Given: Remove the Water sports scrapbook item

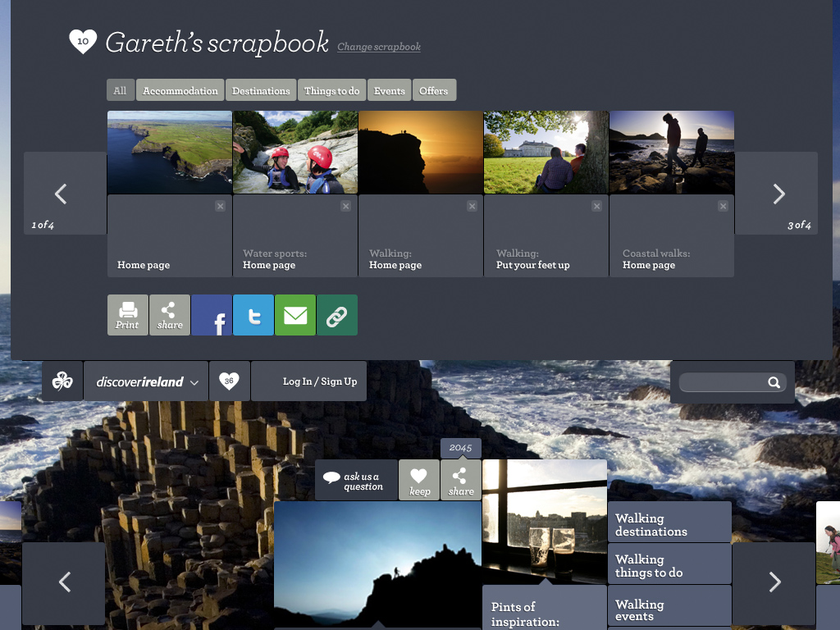Looking at the screenshot, I should click(x=345, y=206).
